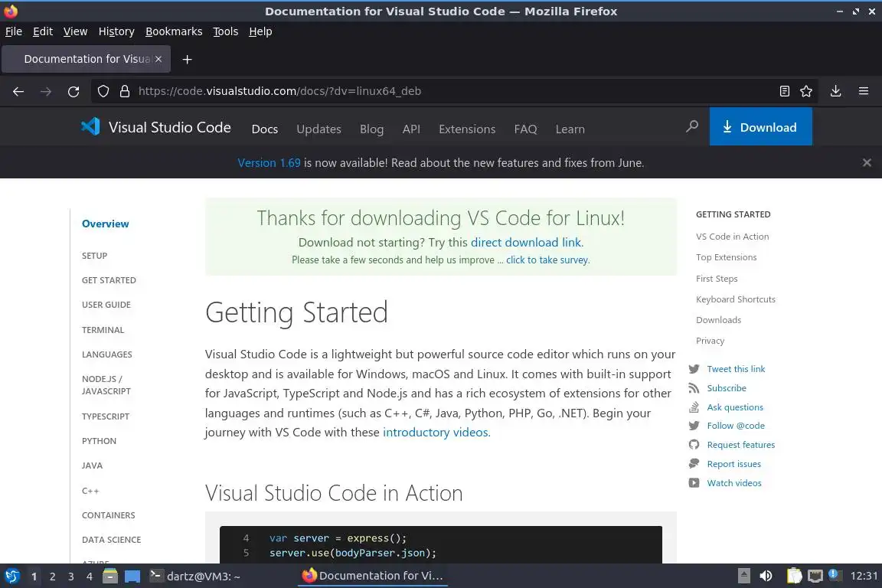Open a new tab with plus button

point(188,59)
